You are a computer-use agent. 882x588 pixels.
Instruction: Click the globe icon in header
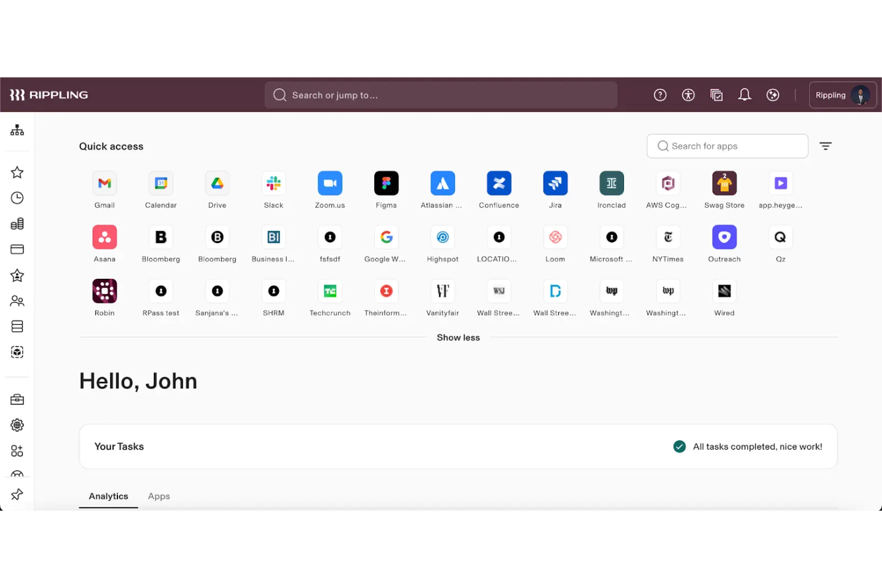pos(773,95)
